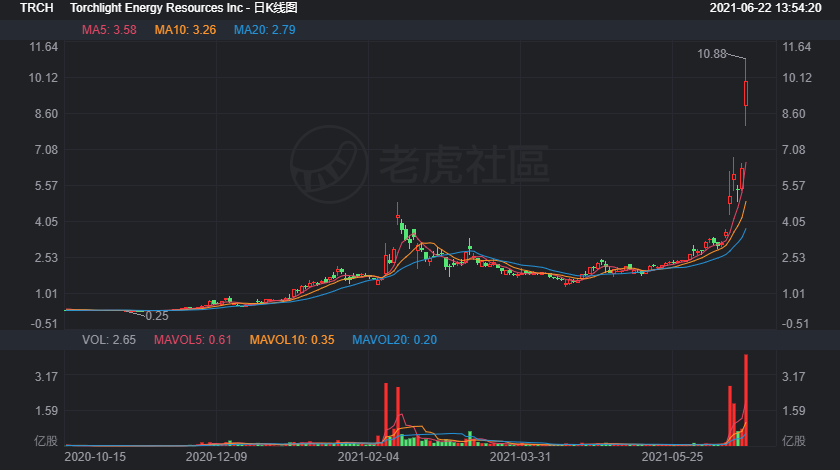Click the left axis -0.51 price label
The height and width of the screenshot is (470, 840).
44,324
